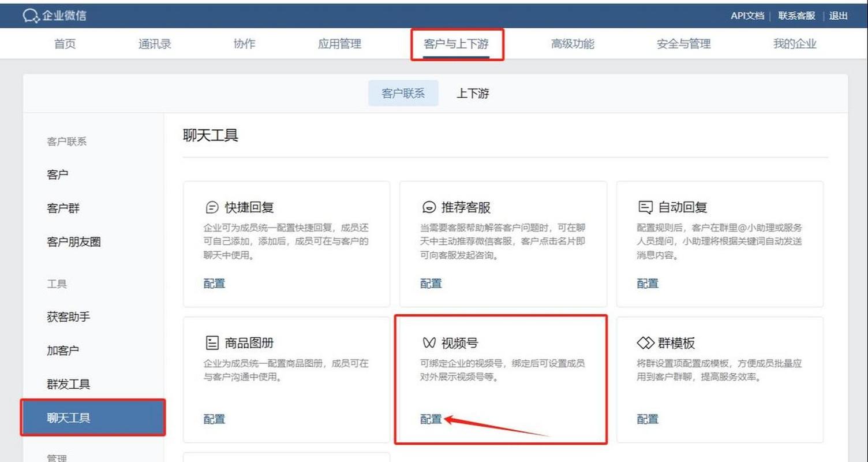This screenshot has width=868, height=462.
Task: Open API文档 link in header
Action: tap(747, 16)
